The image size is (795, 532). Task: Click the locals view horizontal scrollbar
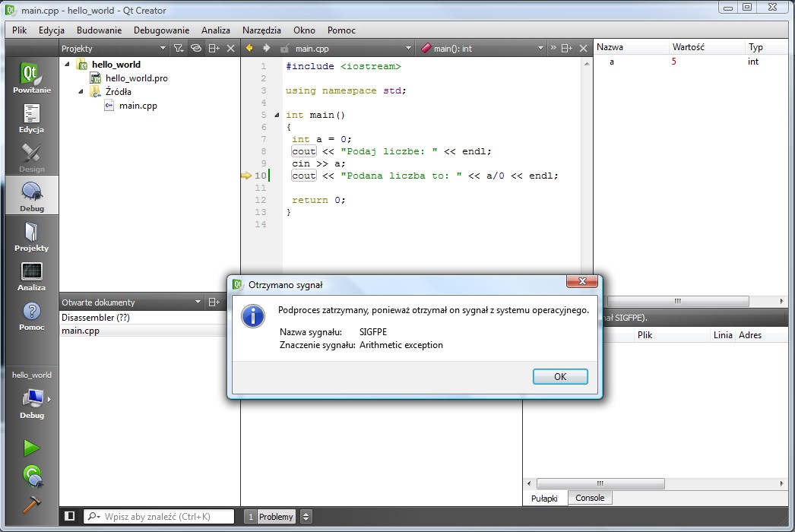[x=678, y=301]
